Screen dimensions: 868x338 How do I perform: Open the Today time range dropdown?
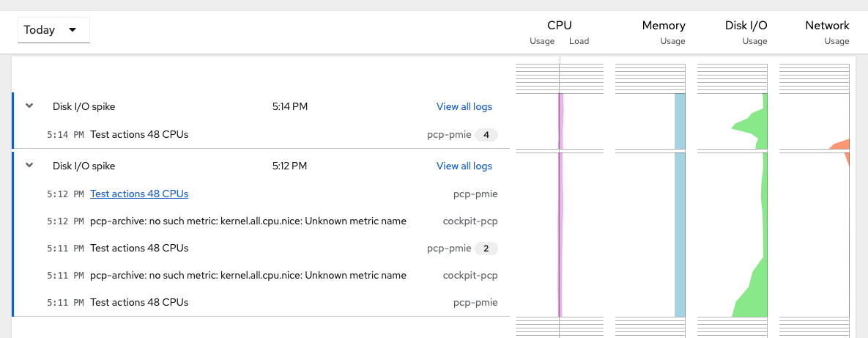coord(53,30)
